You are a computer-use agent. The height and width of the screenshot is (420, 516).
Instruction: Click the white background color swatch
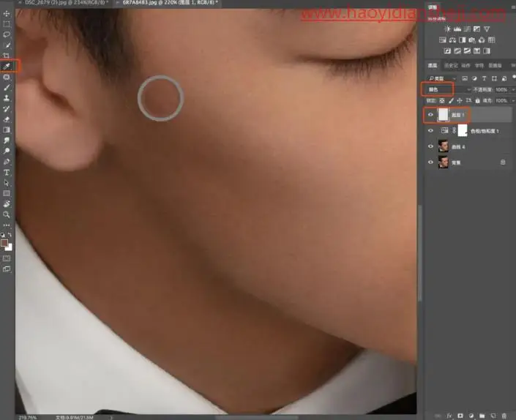pos(10,248)
